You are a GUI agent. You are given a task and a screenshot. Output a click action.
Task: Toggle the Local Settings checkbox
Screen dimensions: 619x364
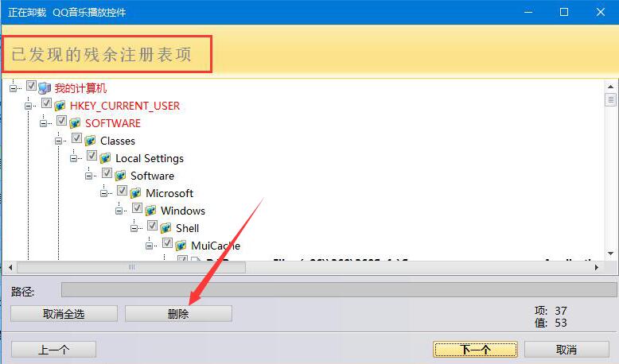[92, 156]
